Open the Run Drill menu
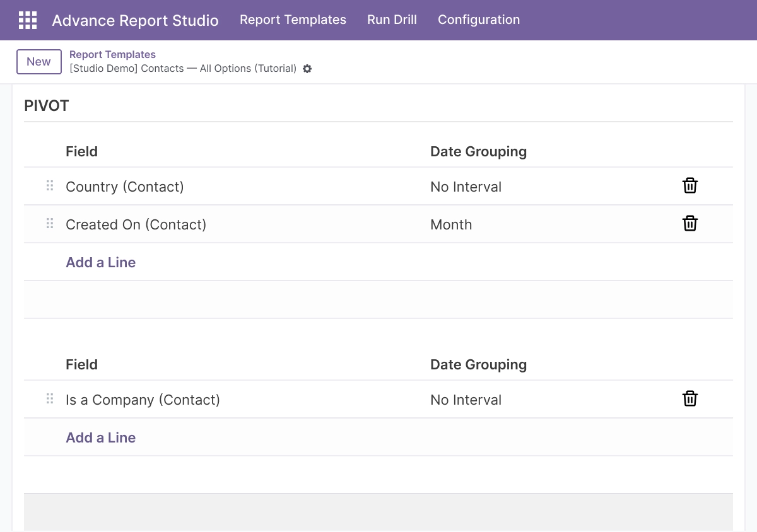The width and height of the screenshot is (757, 532). coord(392,20)
